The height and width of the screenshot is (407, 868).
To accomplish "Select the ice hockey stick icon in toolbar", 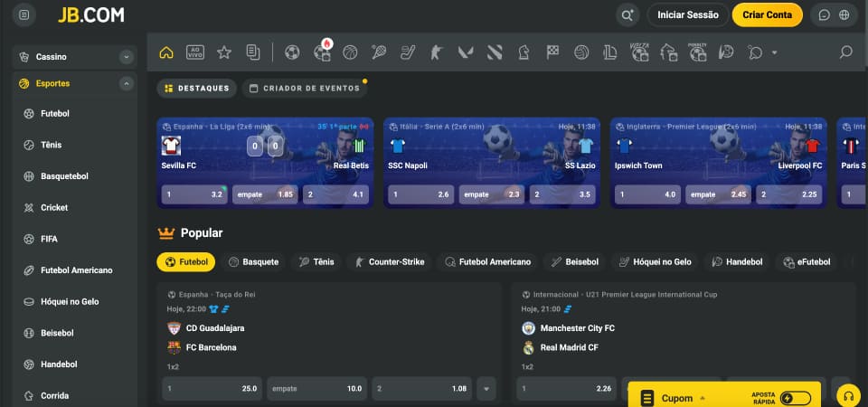I will pyautogui.click(x=408, y=52).
